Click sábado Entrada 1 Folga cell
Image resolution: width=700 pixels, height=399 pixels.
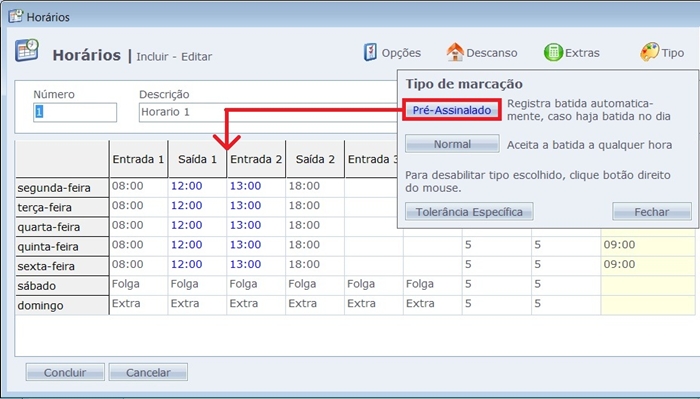coord(138,285)
